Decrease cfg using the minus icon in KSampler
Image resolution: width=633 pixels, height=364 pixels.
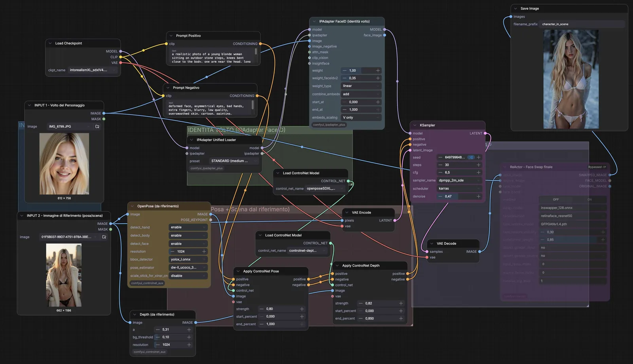coord(440,173)
